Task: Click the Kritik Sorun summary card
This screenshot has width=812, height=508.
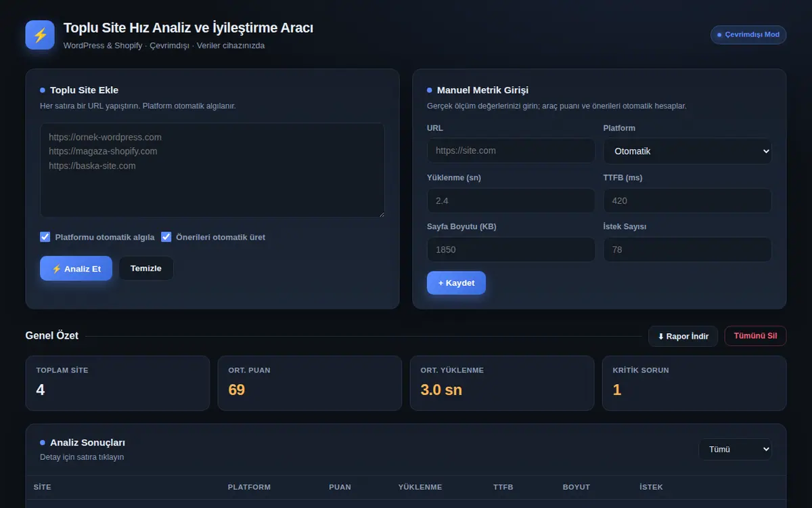Action: click(x=694, y=383)
